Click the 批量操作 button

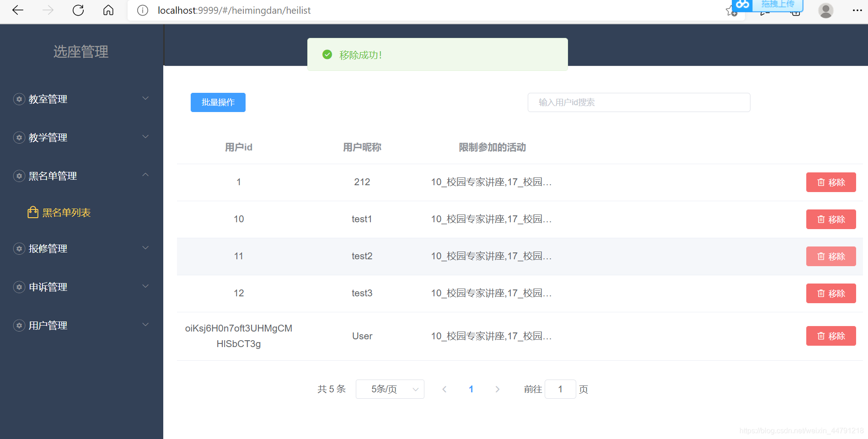point(218,102)
